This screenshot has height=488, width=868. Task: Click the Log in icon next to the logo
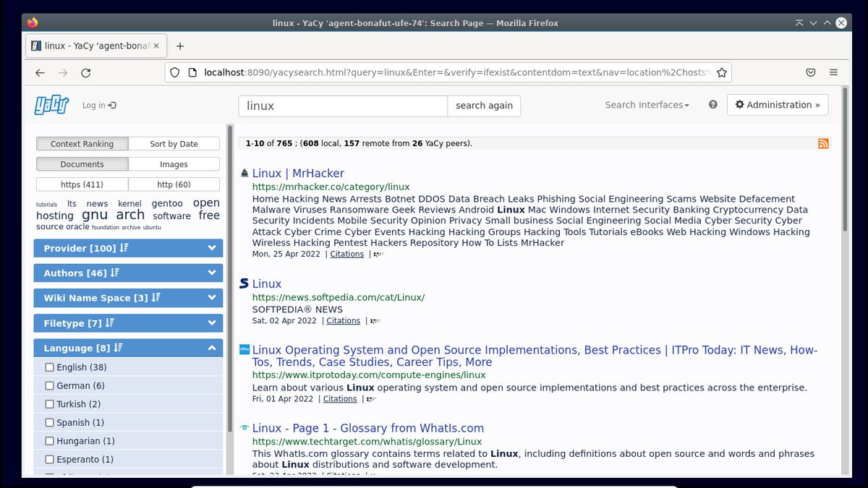pyautogui.click(x=99, y=105)
